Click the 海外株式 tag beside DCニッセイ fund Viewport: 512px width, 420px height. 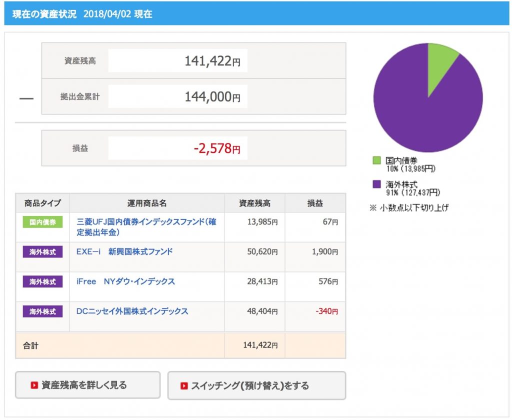[x=42, y=311]
